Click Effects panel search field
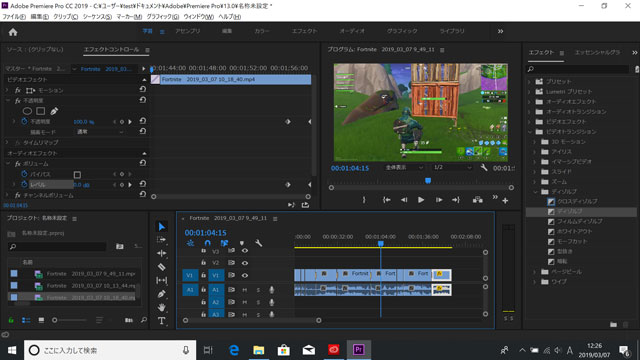Viewport: 640px width, 360px height. (x=578, y=69)
